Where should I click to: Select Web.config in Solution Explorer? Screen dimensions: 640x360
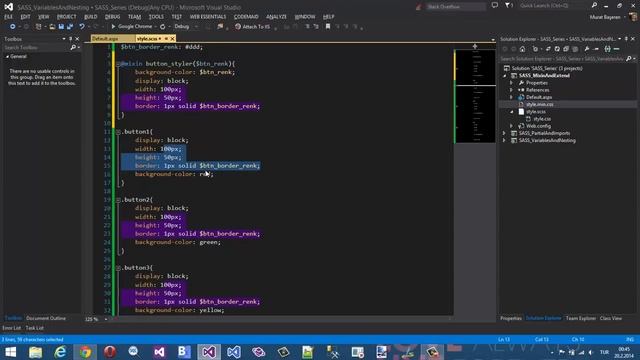point(538,126)
